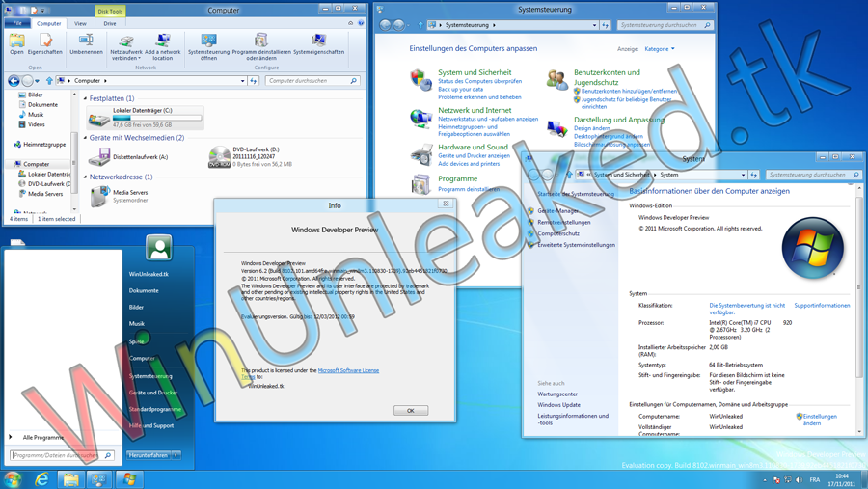
Task: Click Programm deinstallieren oder ändern icon
Action: tap(260, 44)
